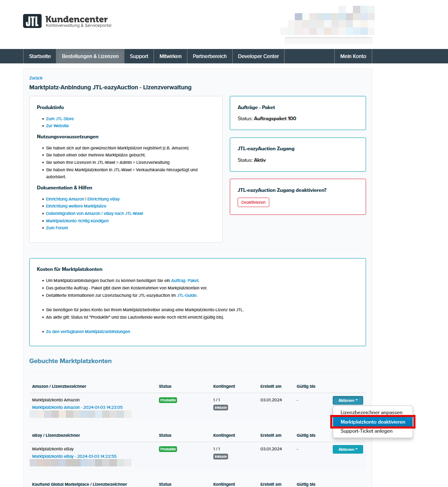Image resolution: width=448 pixels, height=487 pixels.
Task: Click the 03.01.2024 date in eBay row
Action: pyautogui.click(x=271, y=449)
